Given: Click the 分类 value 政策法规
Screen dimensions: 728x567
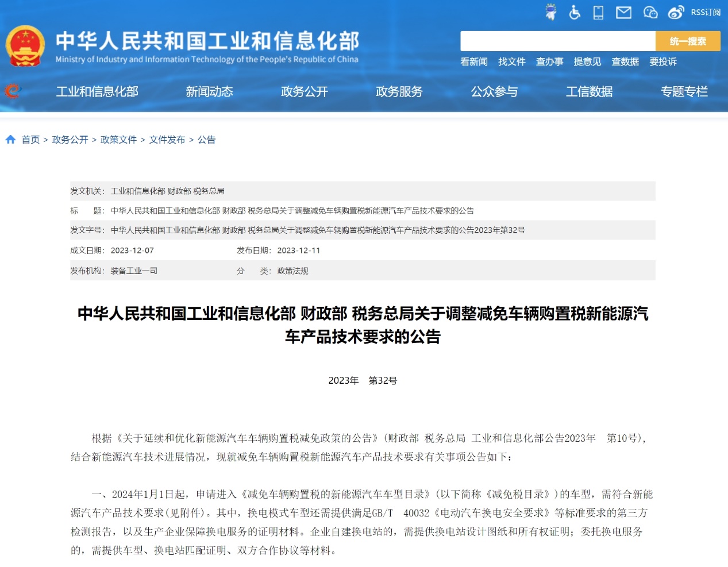Looking at the screenshot, I should click(292, 271).
